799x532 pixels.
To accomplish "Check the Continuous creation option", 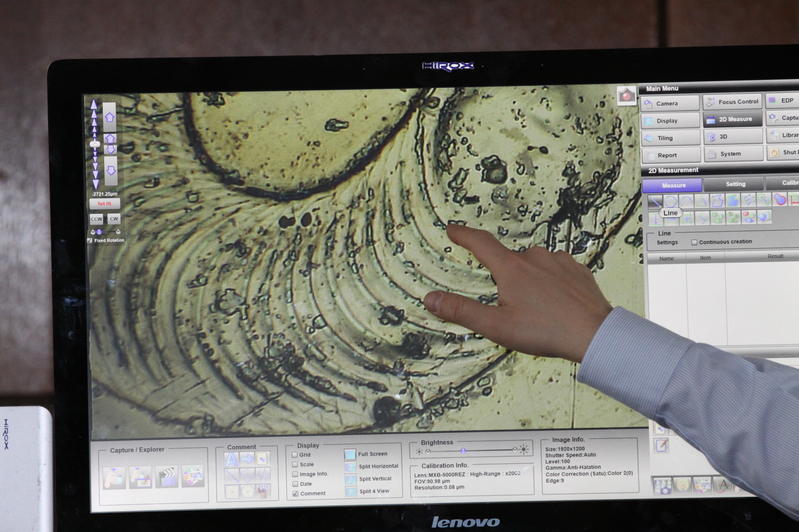I will click(694, 243).
